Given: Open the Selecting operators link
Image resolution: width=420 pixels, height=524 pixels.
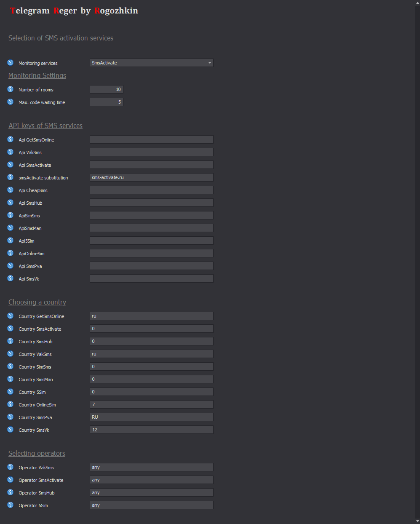Looking at the screenshot, I should click(x=37, y=453).
